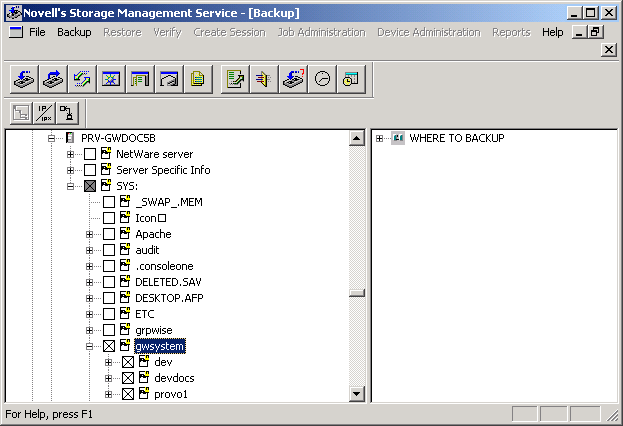Expand the devdocs folder node
The image size is (623, 426).
point(108,378)
